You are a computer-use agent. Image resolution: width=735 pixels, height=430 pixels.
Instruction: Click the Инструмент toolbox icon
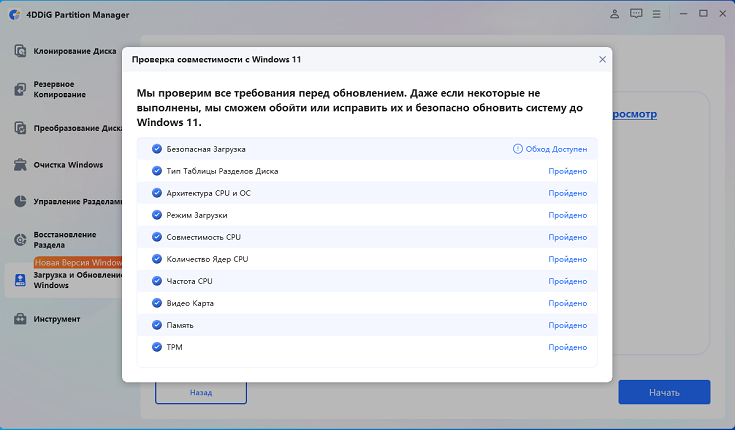tap(20, 319)
